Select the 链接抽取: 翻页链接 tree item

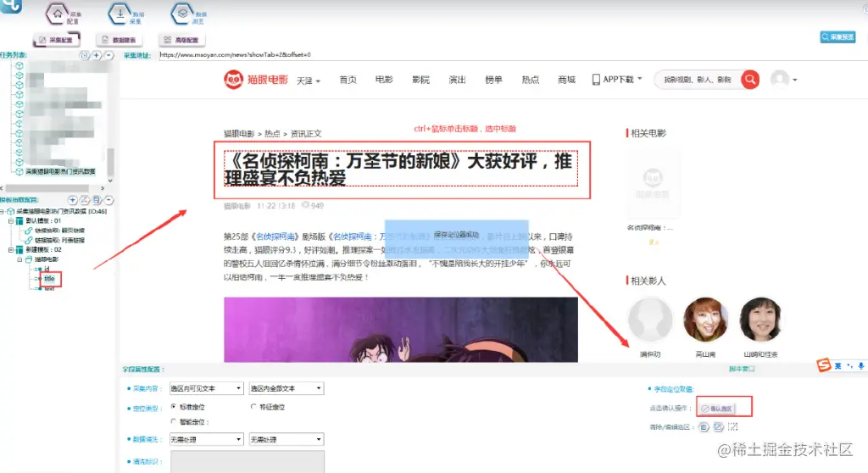(x=59, y=231)
